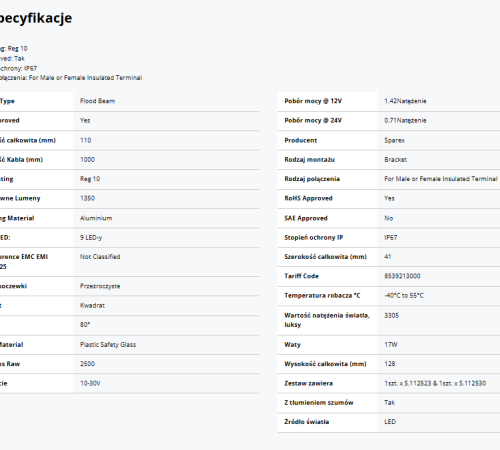This screenshot has height=450, width=500.
Task: Click the 'Plastic Safety Glass' value
Action: click(x=108, y=345)
